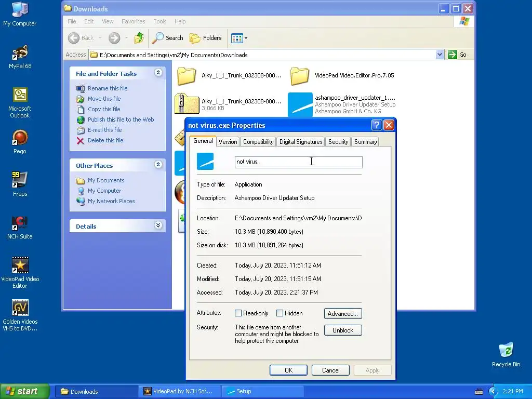Click Copy this file link

[x=104, y=109]
